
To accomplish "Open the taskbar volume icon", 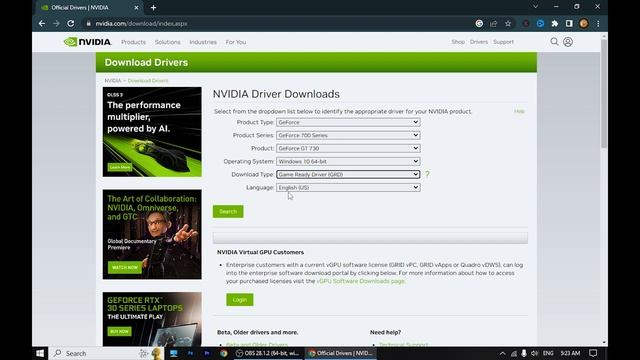I will click(x=534, y=353).
